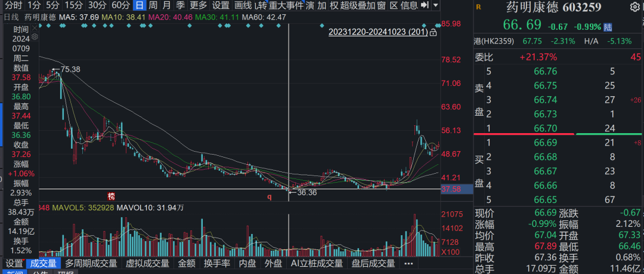Click the 加 toolbar item
The width and height of the screenshot is (644, 274).
point(322,5)
